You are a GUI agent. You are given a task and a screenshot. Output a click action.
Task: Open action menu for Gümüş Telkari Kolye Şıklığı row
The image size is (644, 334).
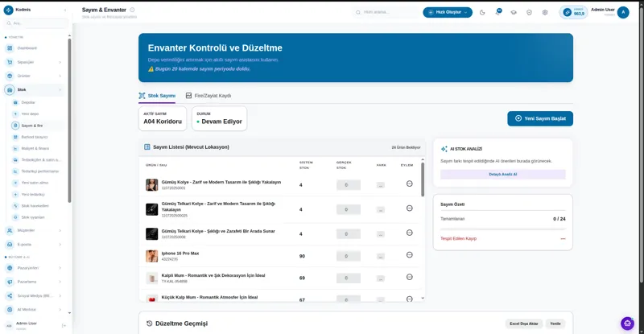click(410, 233)
